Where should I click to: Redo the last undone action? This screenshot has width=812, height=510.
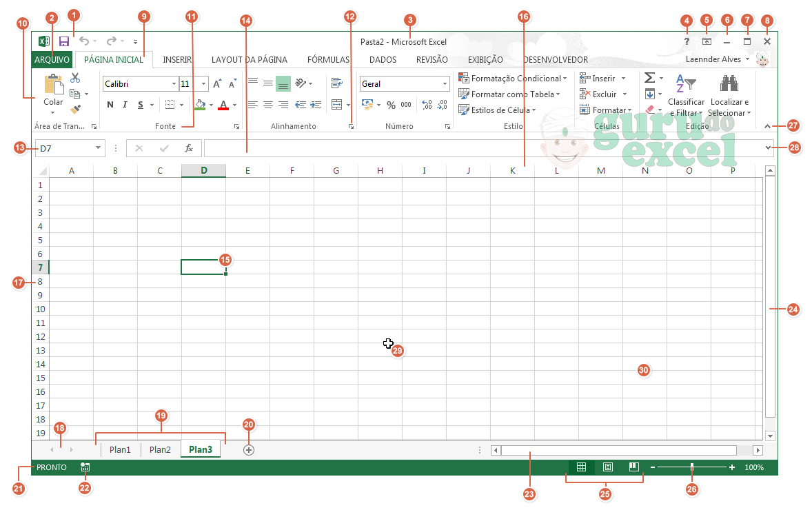pos(112,41)
